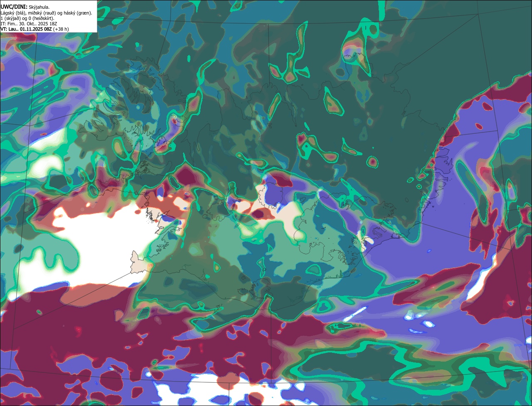
Task: Click the 'IT: Fim.. 30. Okt.. 2025 18Z' line
Action: click(29, 24)
